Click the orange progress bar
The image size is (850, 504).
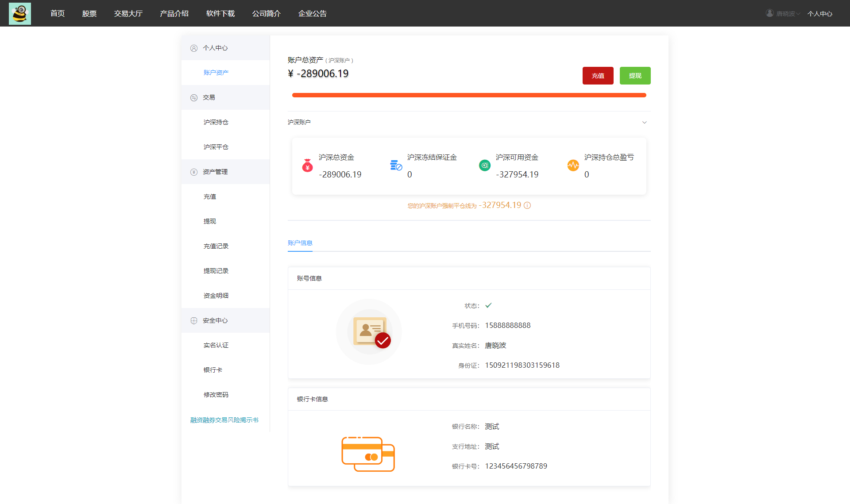pyautogui.click(x=469, y=95)
